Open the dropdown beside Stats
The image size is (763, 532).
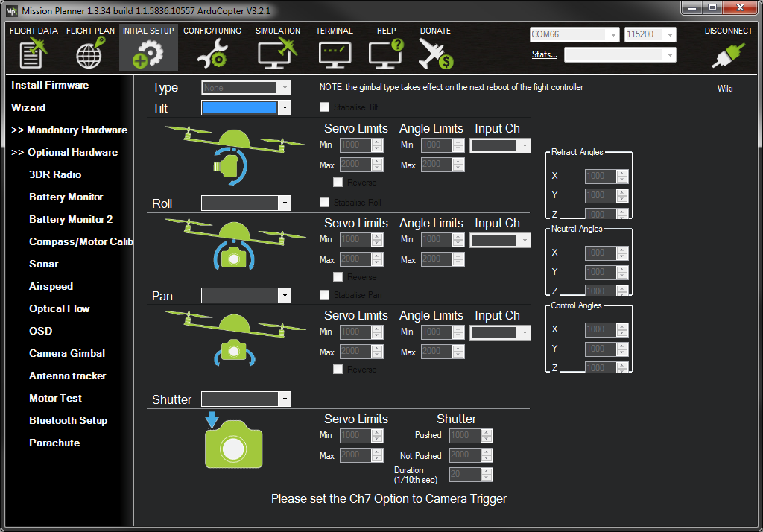[x=620, y=55]
